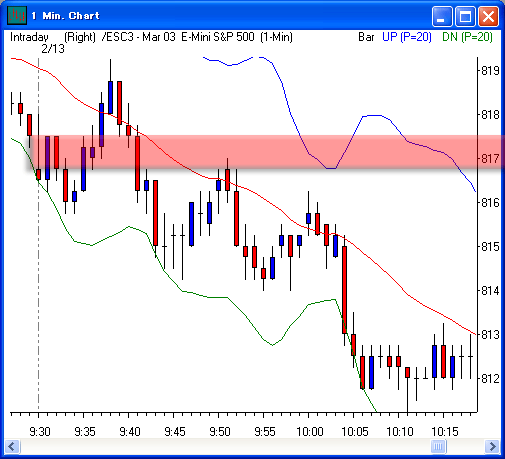Viewport: 505px width, 459px height.
Task: Click the "/ESC3 - Mar 03" symbol text
Action: tap(138, 37)
